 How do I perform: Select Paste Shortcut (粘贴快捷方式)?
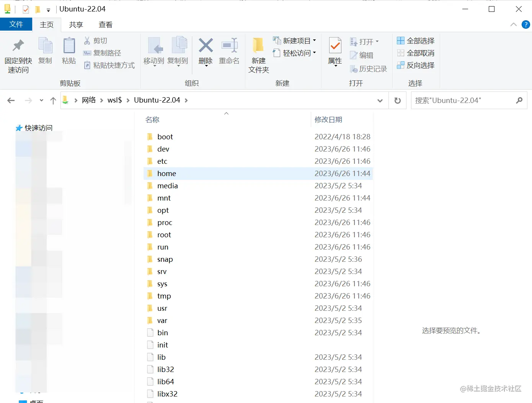coord(109,65)
